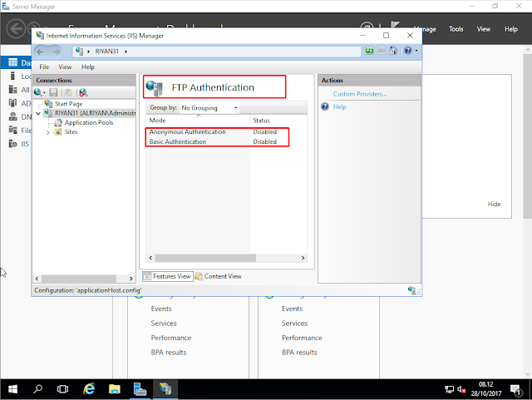Open Task View from the taskbar

click(63, 389)
